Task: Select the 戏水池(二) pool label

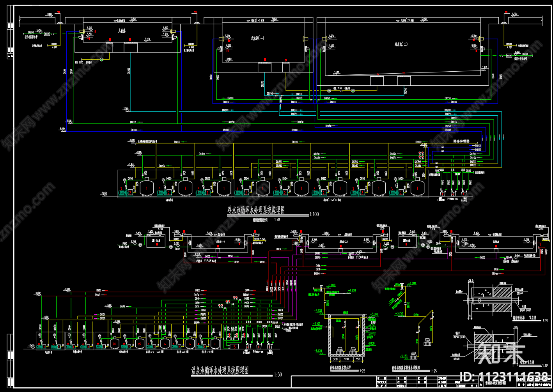Action: coord(401,44)
